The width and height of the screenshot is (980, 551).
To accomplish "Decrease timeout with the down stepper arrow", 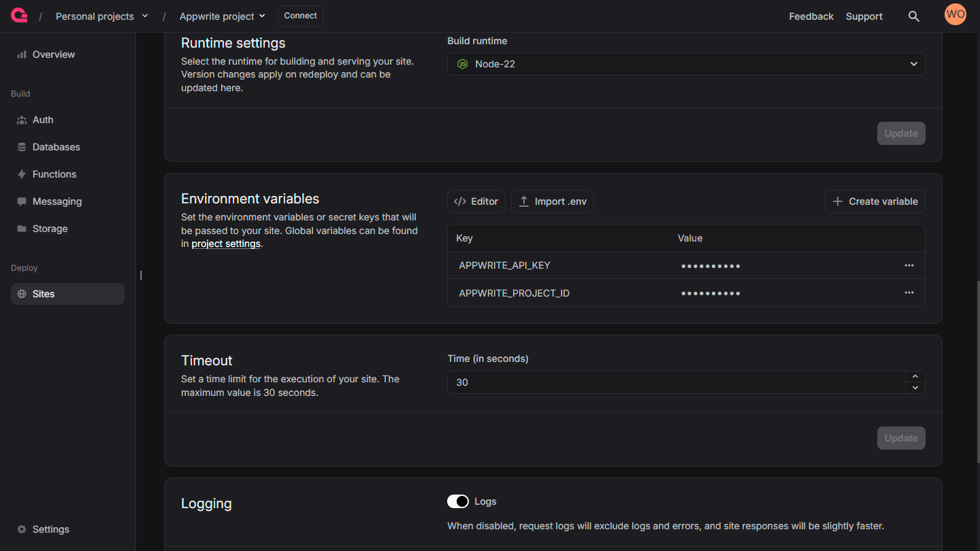I will point(915,388).
